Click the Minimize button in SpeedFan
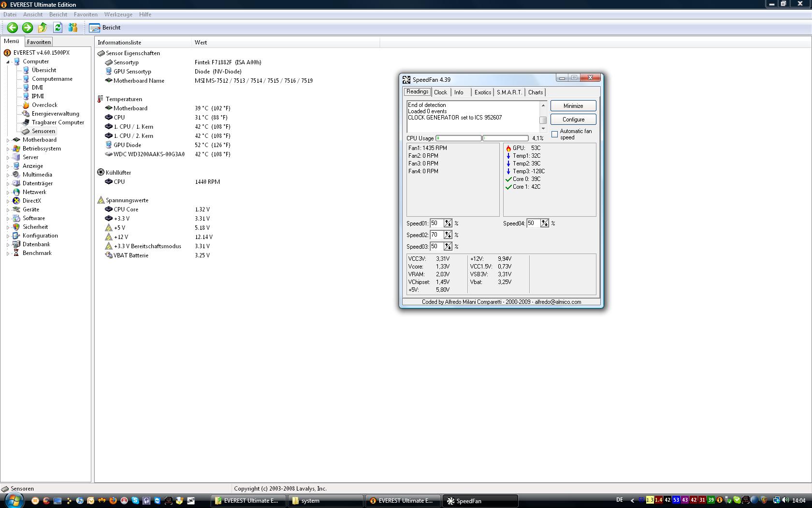 tap(573, 106)
